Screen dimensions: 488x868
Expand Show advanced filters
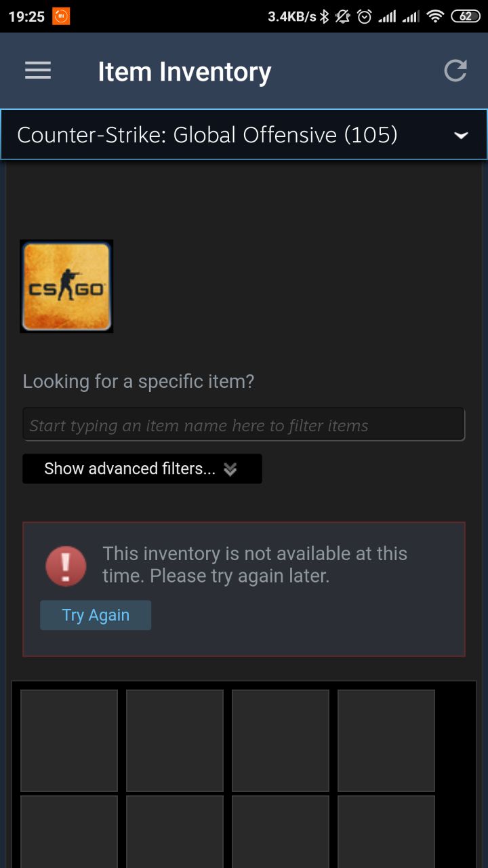point(142,469)
